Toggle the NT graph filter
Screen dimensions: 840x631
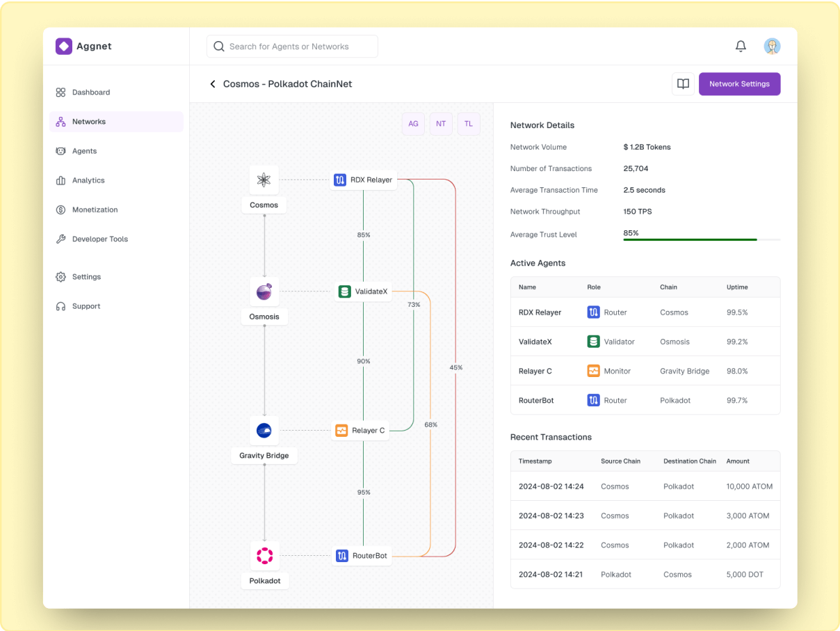441,124
